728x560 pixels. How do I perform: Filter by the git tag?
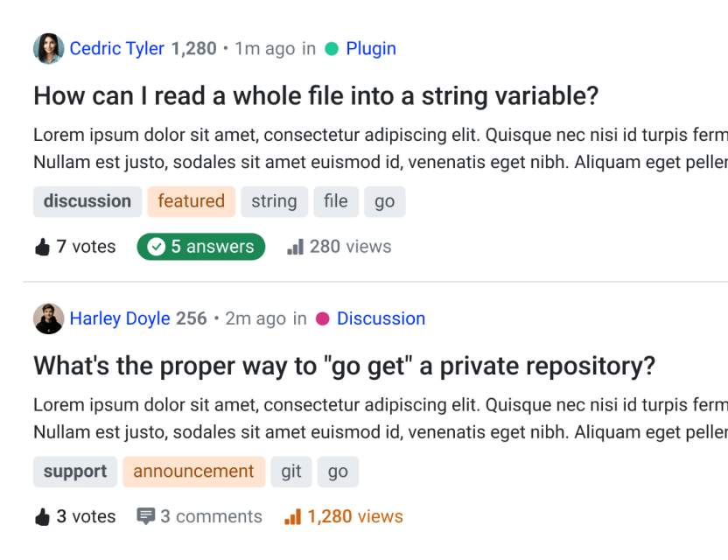(291, 472)
